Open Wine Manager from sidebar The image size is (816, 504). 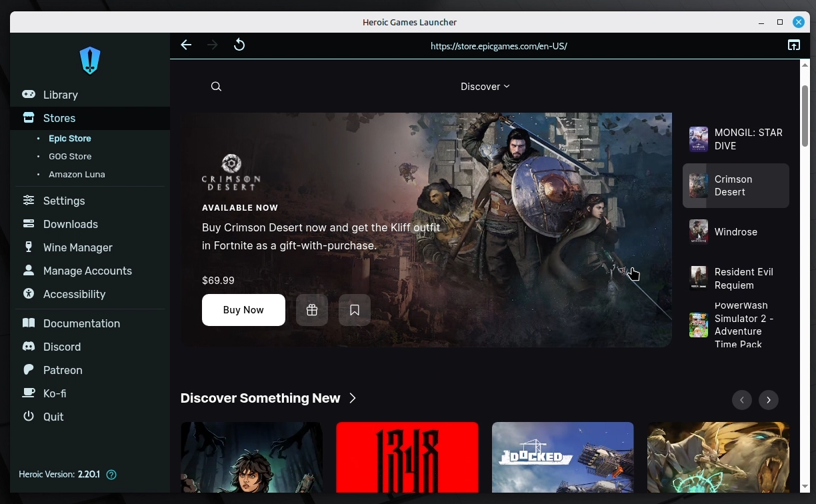(77, 247)
